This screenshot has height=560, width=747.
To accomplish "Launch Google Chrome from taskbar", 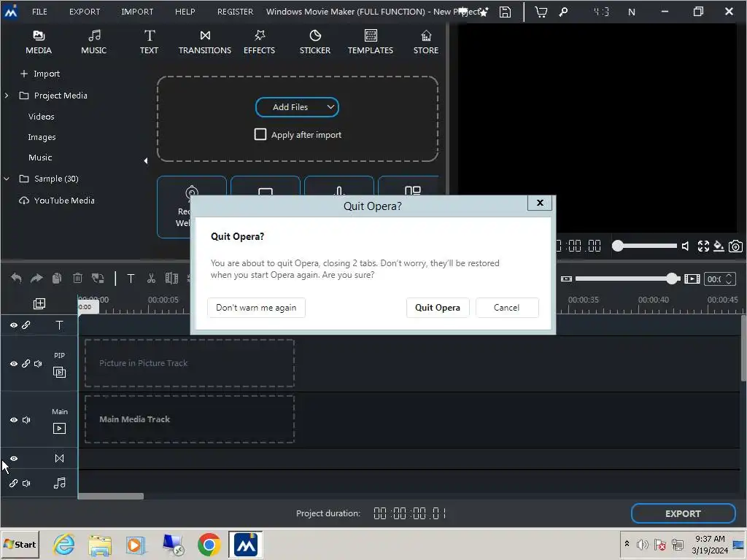I will click(x=209, y=545).
